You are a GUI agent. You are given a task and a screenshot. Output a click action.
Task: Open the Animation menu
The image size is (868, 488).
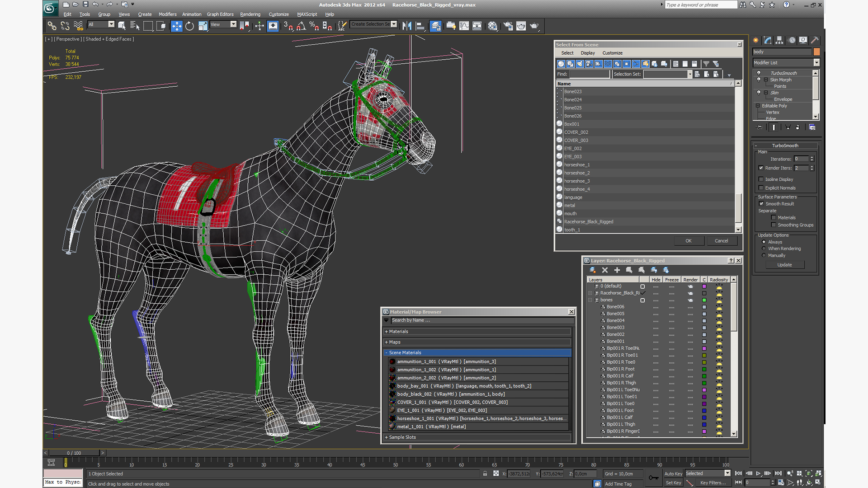coord(192,14)
